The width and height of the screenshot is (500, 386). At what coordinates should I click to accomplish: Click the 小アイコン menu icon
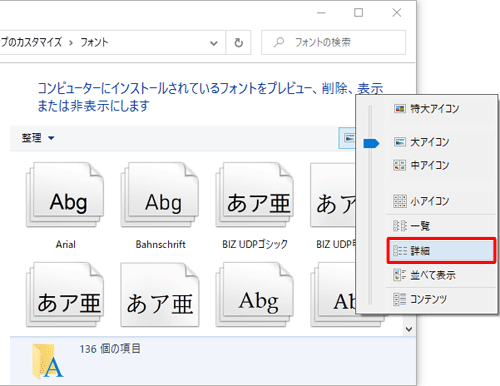(x=400, y=201)
